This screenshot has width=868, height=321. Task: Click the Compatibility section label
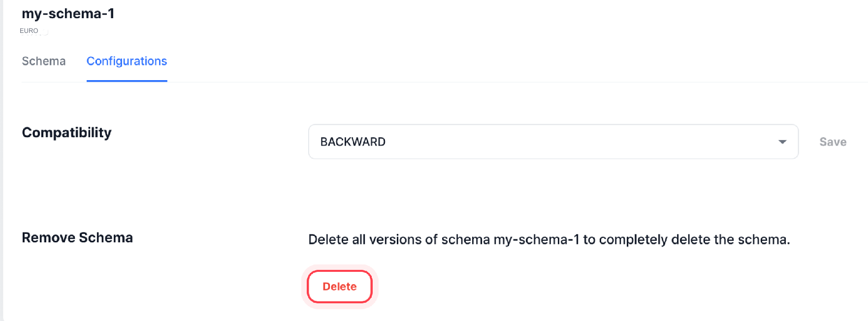(66, 132)
